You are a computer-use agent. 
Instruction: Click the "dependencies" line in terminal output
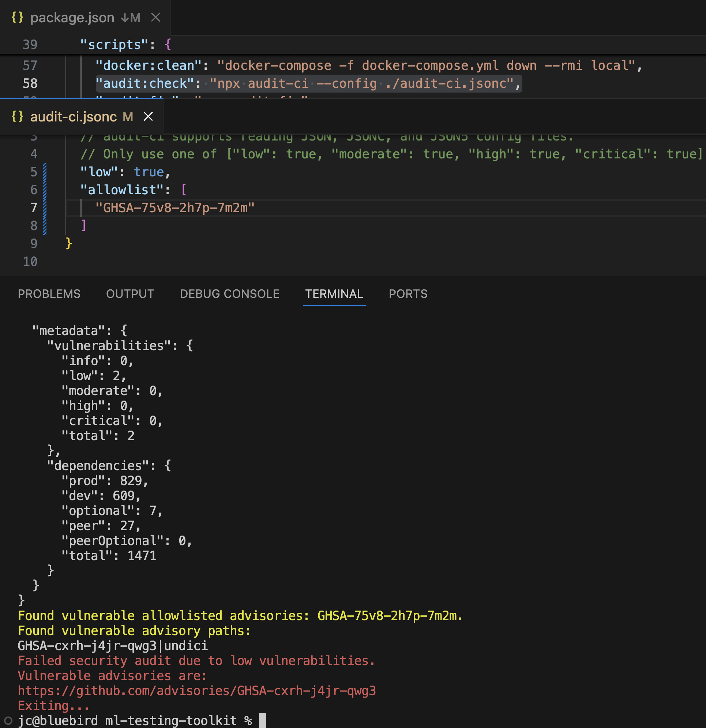point(109,465)
